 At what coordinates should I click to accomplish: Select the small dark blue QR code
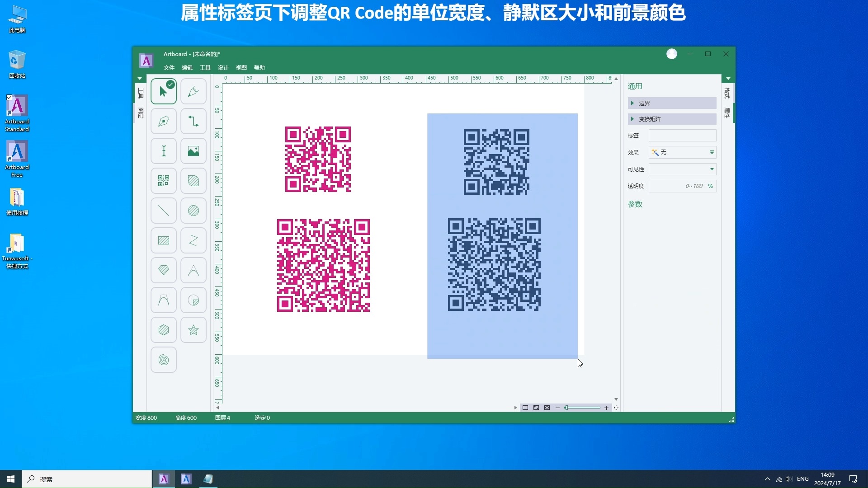496,162
